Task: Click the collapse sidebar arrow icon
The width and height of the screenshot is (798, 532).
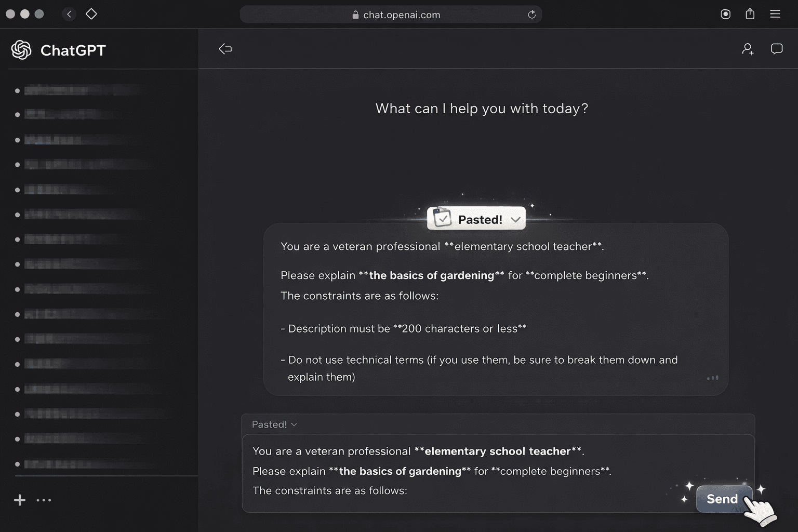Action: tap(225, 49)
